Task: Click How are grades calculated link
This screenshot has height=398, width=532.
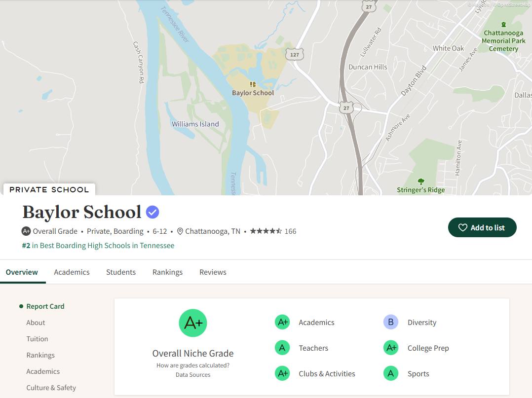Action: coord(193,365)
